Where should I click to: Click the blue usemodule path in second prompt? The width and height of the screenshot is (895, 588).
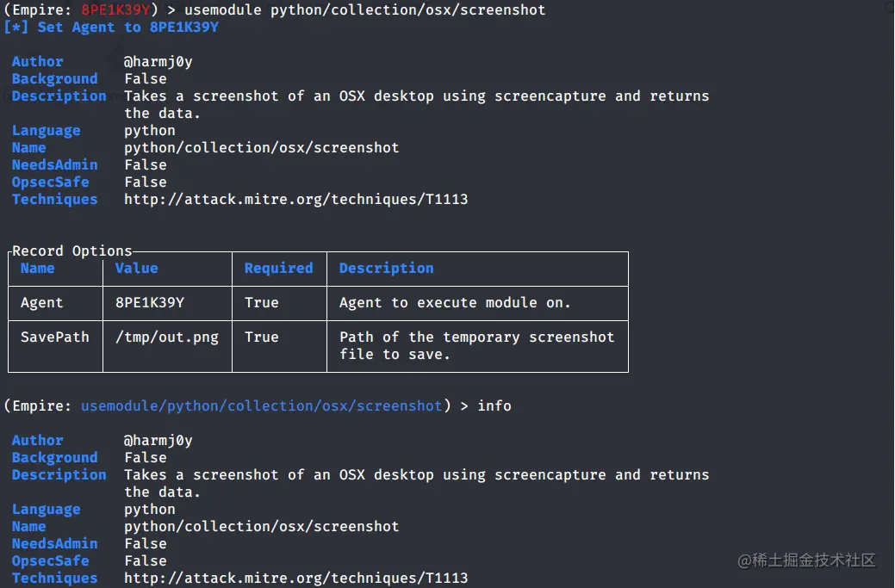[x=261, y=406]
